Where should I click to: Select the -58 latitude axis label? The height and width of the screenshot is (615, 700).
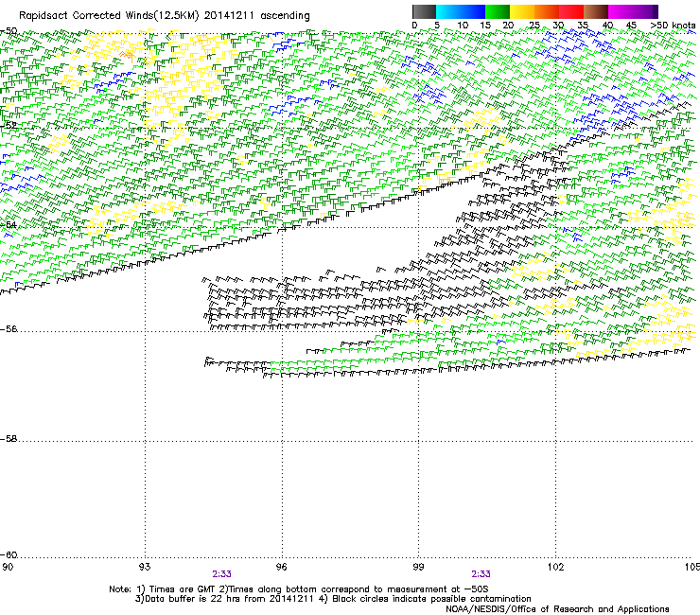[x=9, y=439]
